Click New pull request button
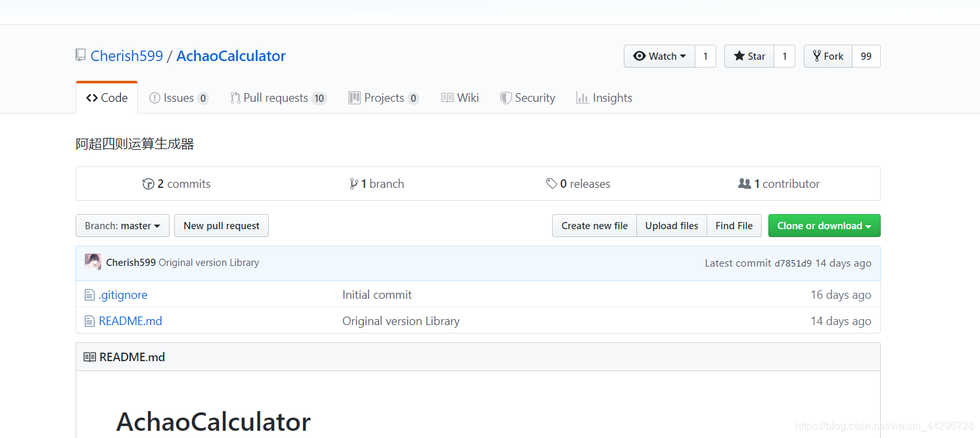This screenshot has height=438, width=980. [222, 226]
